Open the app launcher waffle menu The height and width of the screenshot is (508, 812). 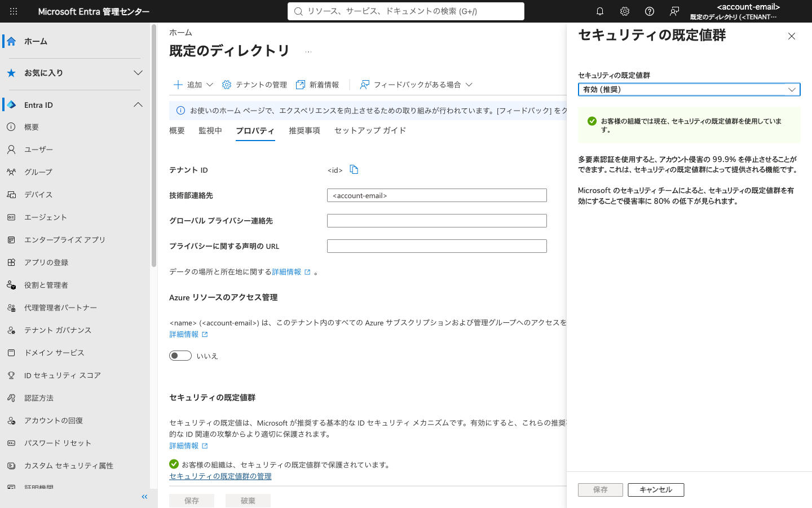pyautogui.click(x=14, y=11)
